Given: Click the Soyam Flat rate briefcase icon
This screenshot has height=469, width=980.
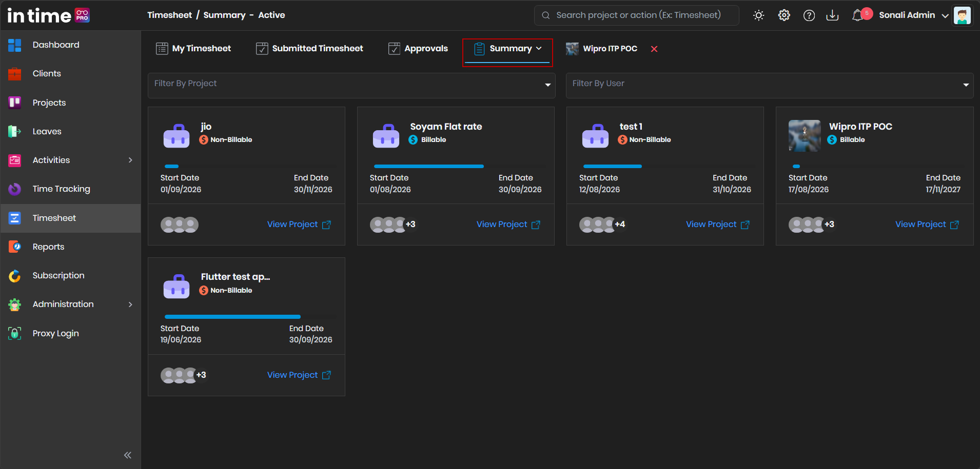Looking at the screenshot, I should click(x=386, y=135).
